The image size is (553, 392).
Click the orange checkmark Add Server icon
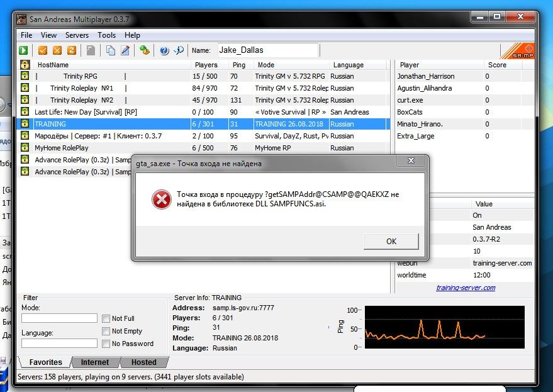click(43, 50)
